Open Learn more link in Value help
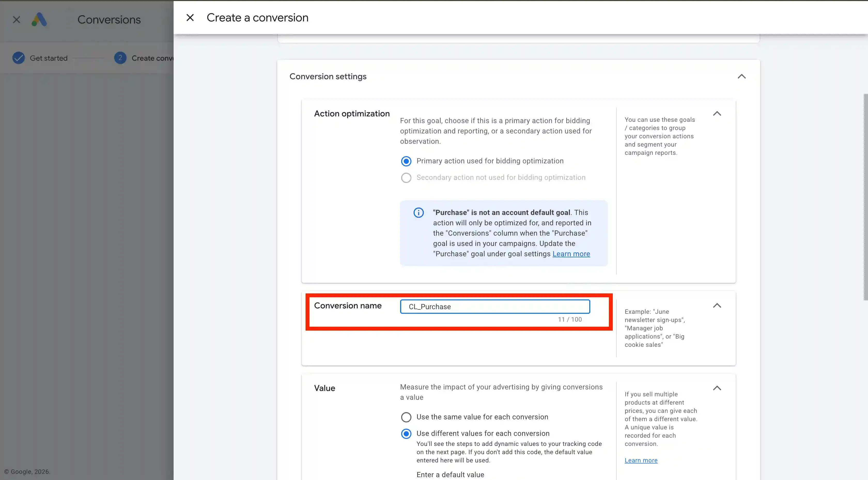The height and width of the screenshot is (480, 868). (641, 460)
